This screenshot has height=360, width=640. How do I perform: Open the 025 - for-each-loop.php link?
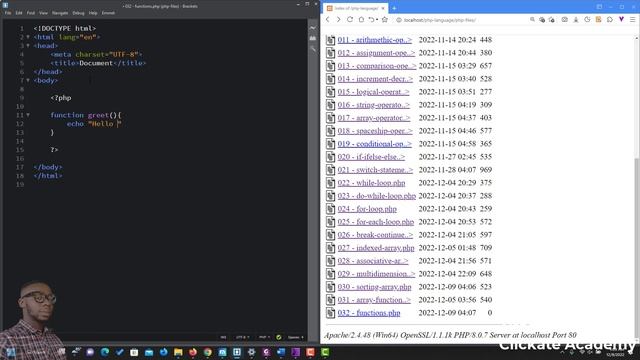pyautogui.click(x=376, y=222)
